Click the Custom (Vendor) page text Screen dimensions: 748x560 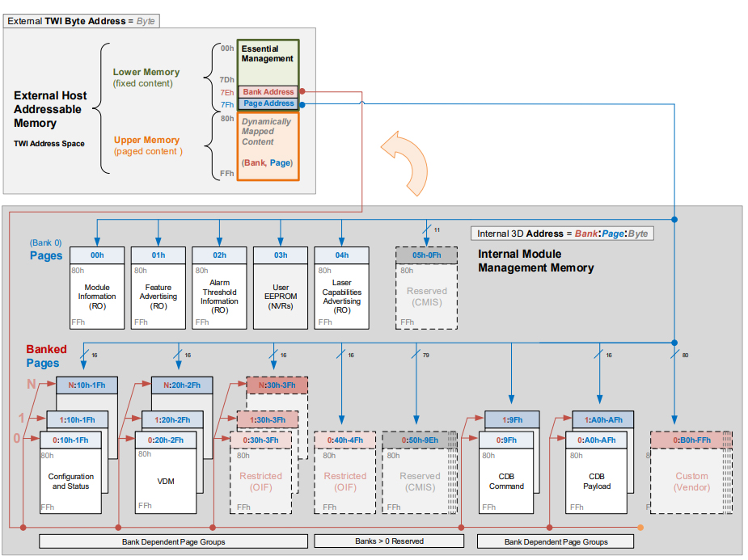[x=691, y=482]
